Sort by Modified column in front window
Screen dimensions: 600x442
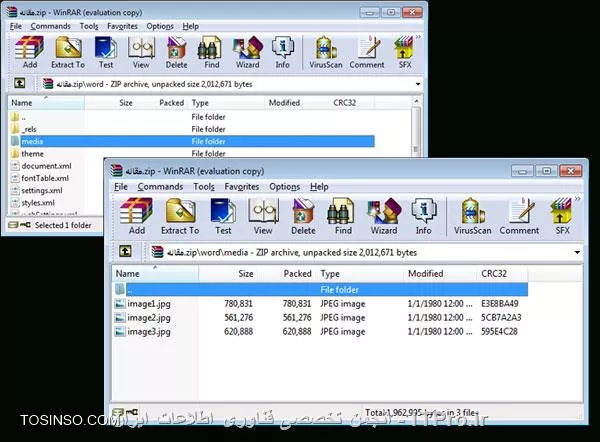[x=441, y=274]
